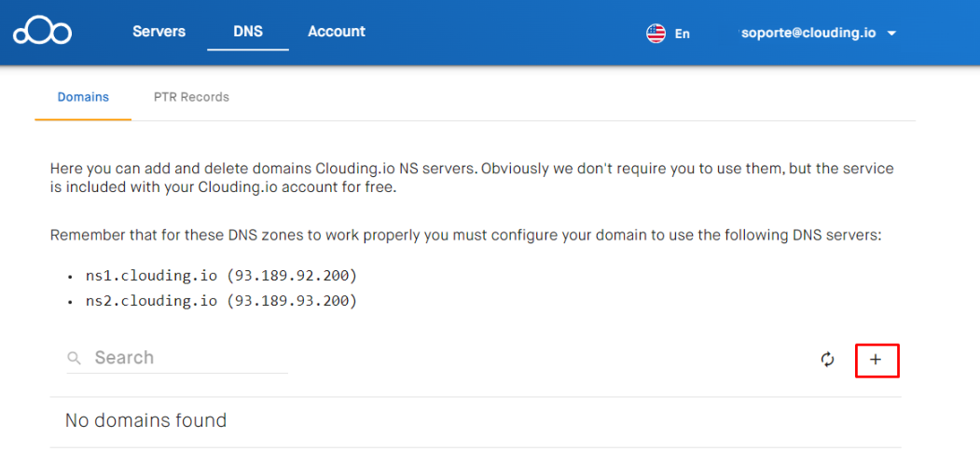Open the soporte@clouding.io user menu
The height and width of the screenshot is (465, 980).
coord(808,34)
